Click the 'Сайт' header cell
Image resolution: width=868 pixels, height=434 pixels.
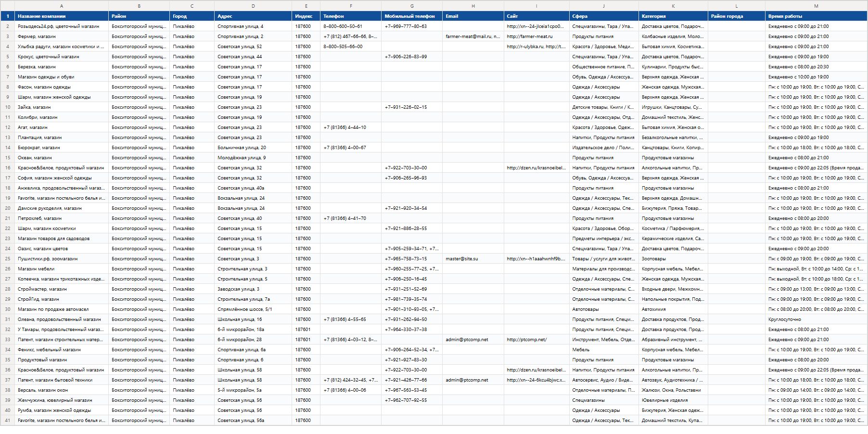(x=536, y=16)
